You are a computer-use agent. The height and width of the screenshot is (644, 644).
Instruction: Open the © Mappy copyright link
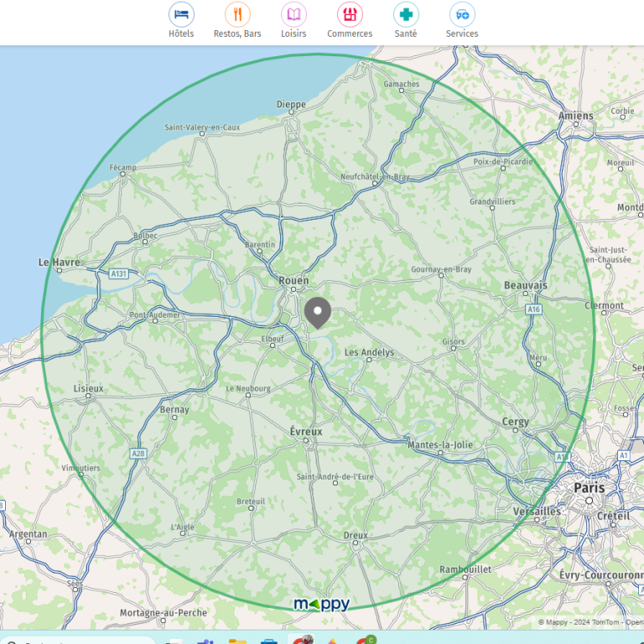[558, 622]
